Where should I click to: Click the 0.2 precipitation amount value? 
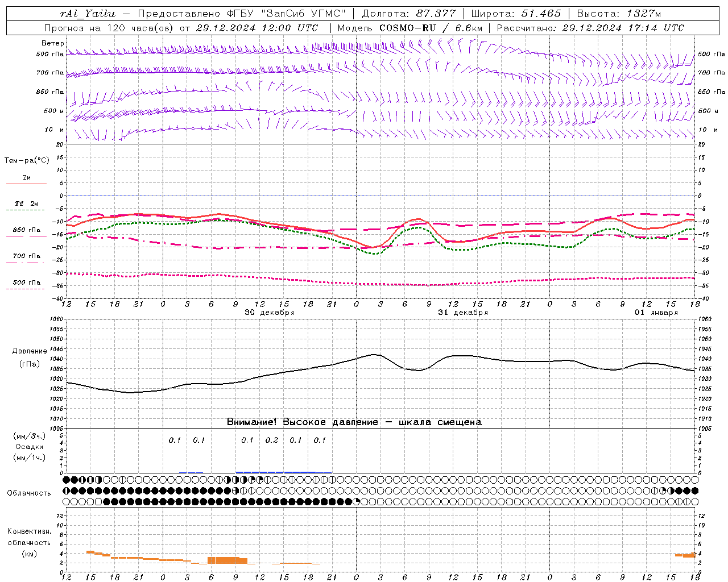click(272, 440)
